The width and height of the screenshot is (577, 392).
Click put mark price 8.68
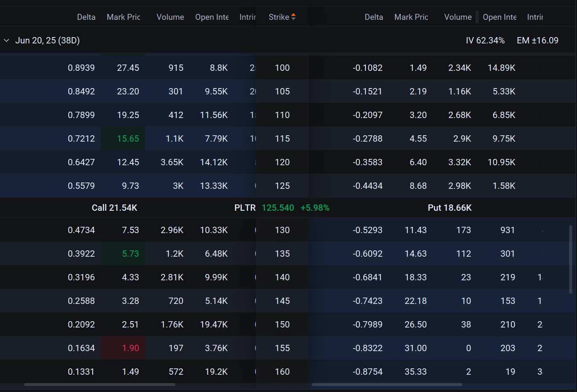[418, 186]
